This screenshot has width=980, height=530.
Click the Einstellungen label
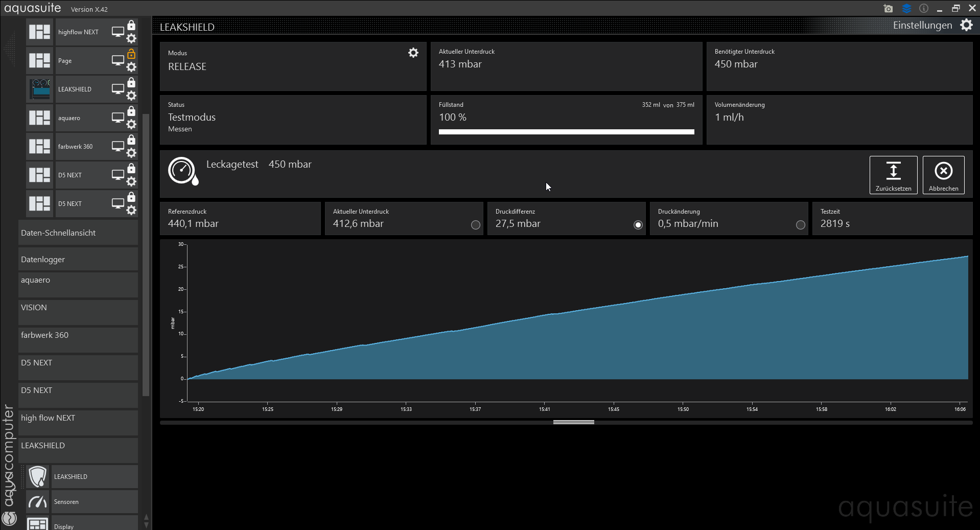click(922, 25)
